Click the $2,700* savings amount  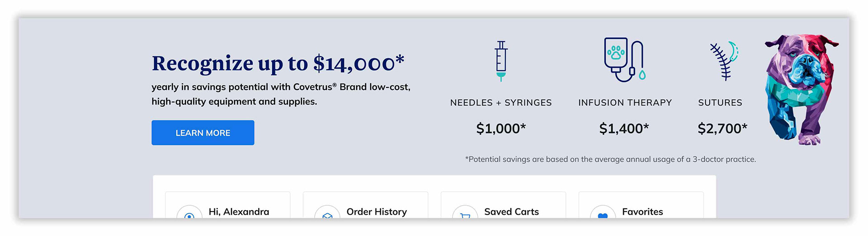tap(722, 129)
